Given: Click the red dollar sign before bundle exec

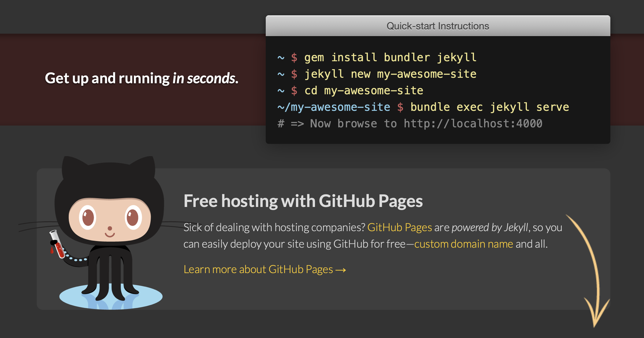Looking at the screenshot, I should [400, 107].
